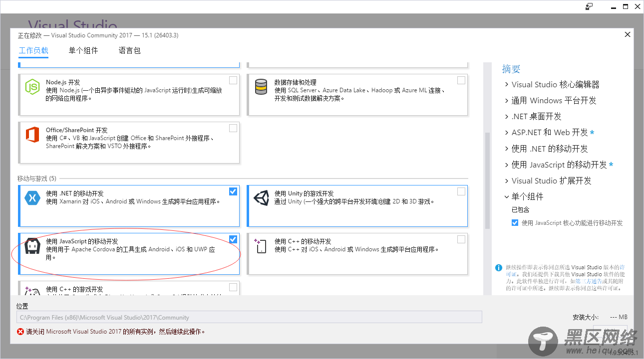Viewport: 644px width, 359px height.
Task: Click the Node.js workload icon
Action: point(32,87)
